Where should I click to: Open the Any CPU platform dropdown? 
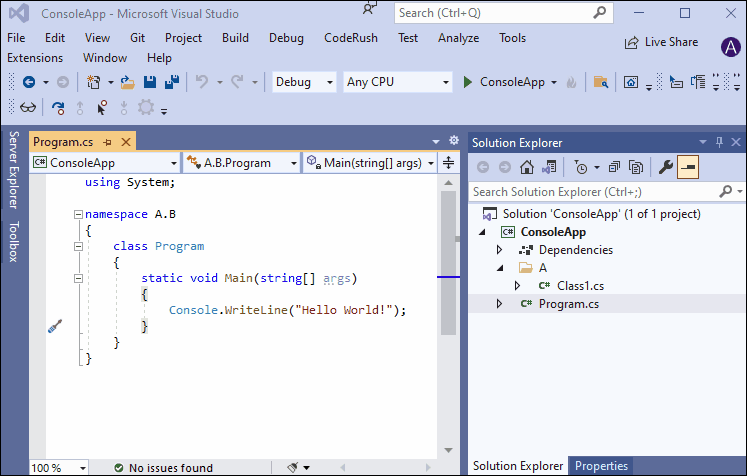click(x=396, y=82)
